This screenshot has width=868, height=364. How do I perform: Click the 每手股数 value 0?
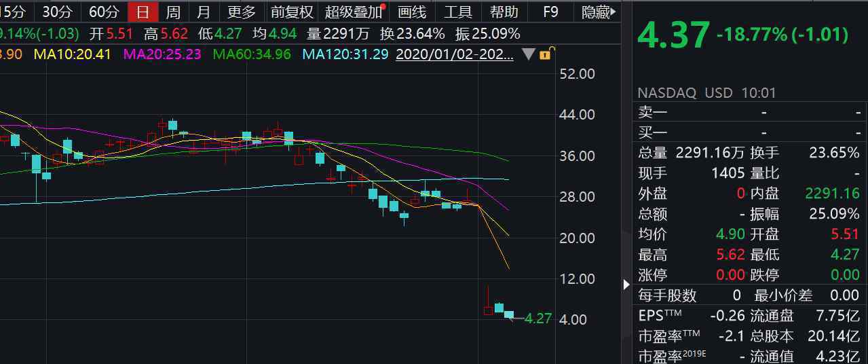click(737, 295)
